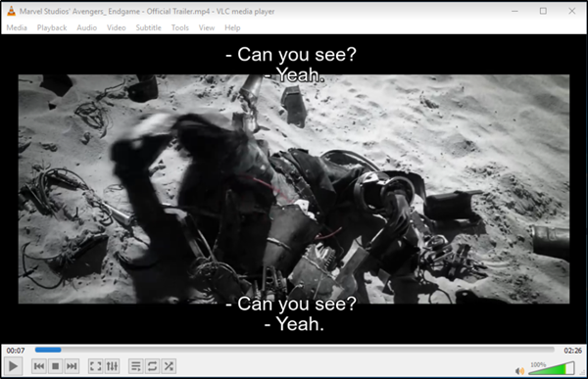Screen dimensions: 588x379
Task: Toggle random shuffle playback
Action: (x=169, y=366)
